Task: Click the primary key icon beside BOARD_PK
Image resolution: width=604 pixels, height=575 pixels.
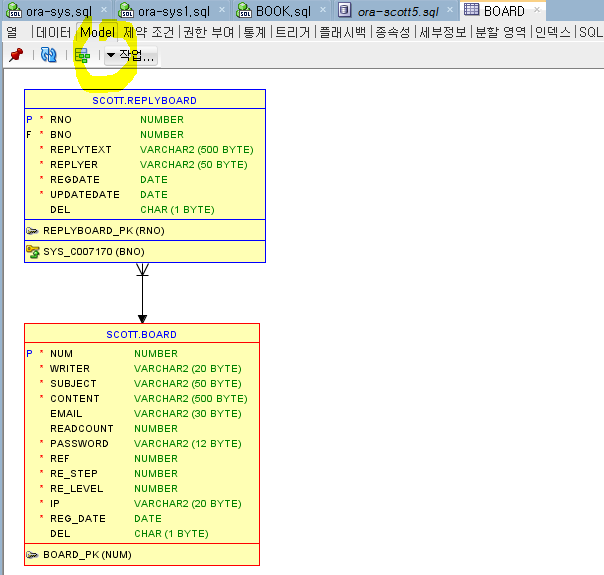Action: [x=32, y=555]
